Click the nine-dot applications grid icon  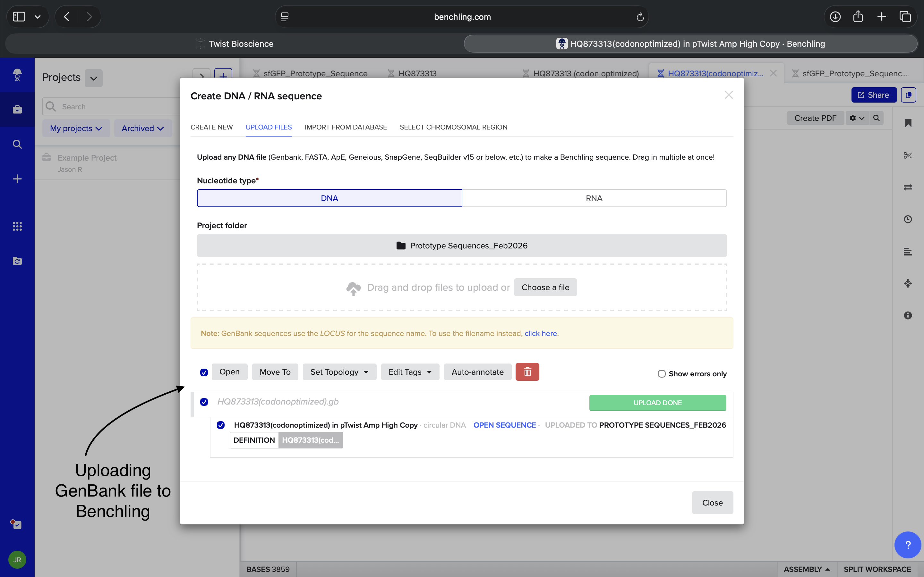point(17,226)
